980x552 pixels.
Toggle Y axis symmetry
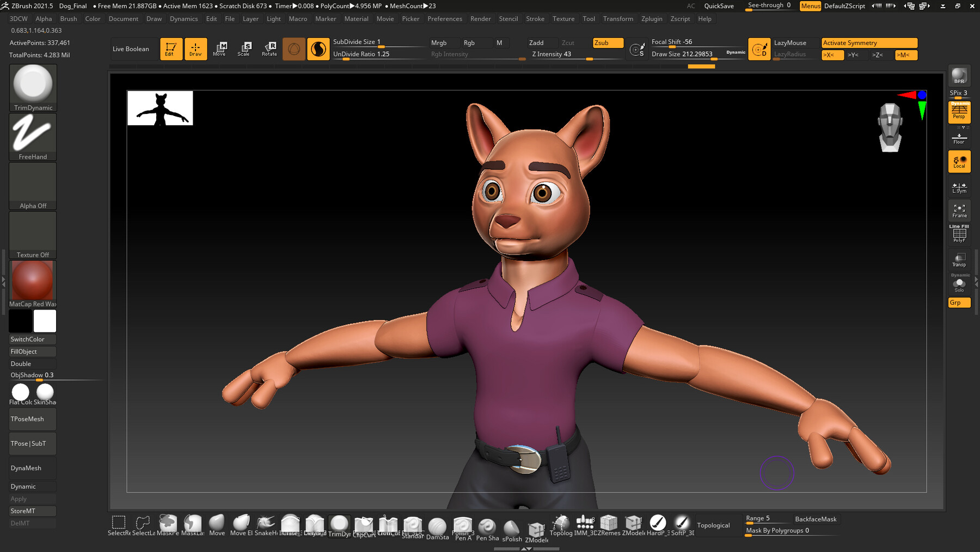pyautogui.click(x=857, y=55)
